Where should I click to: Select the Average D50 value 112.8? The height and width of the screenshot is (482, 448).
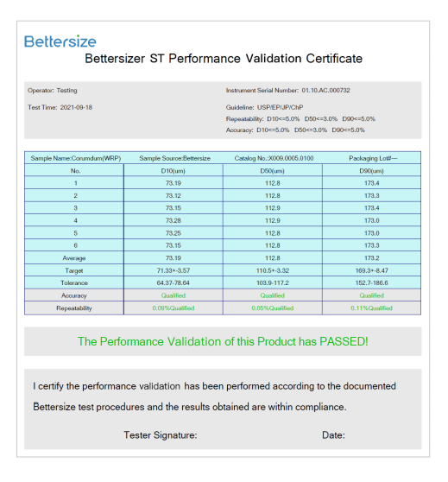[x=273, y=258]
